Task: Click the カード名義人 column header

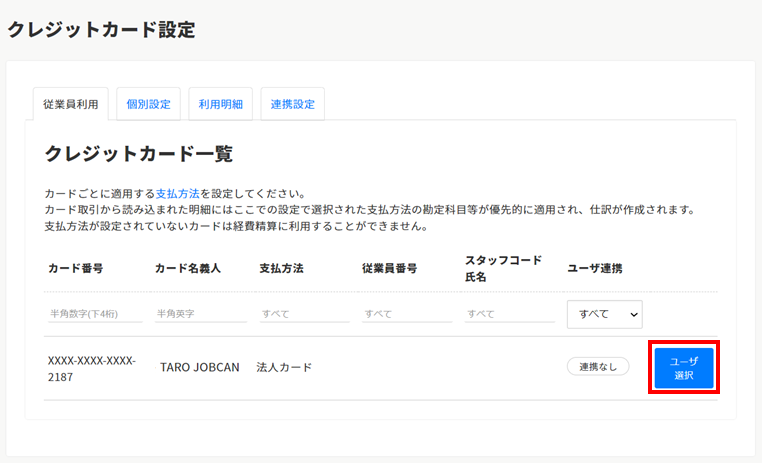Action: point(187,269)
